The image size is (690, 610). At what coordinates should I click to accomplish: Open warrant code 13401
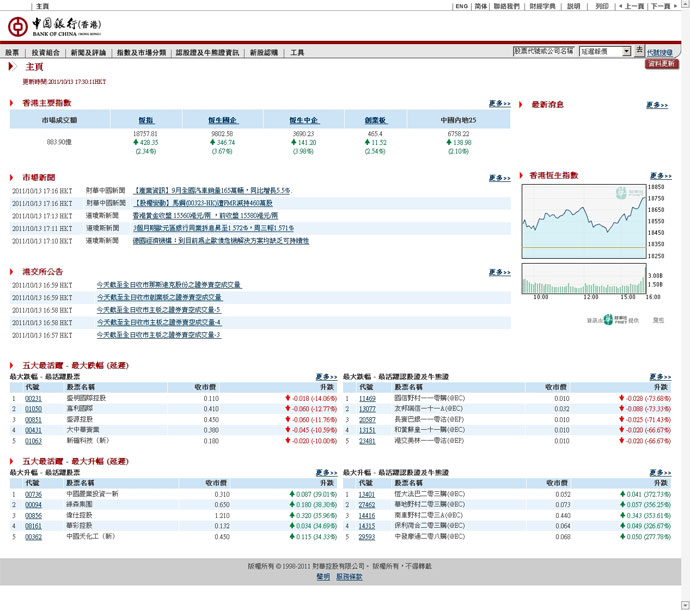[x=367, y=494]
